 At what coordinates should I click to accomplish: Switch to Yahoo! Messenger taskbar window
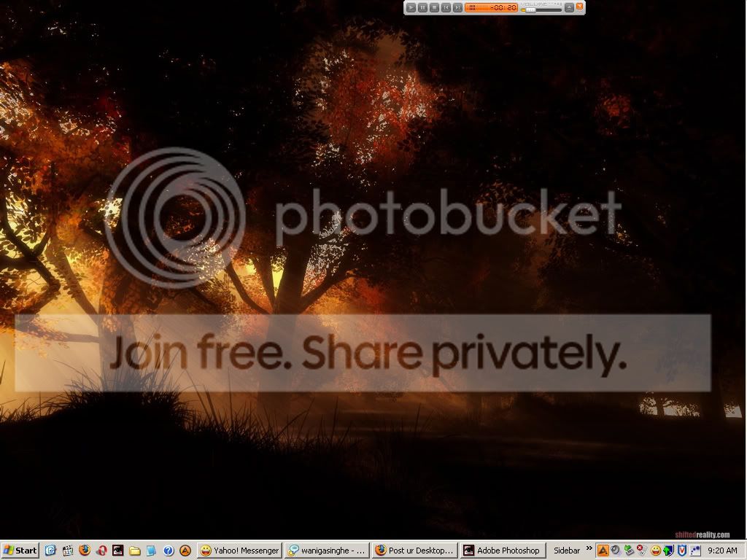pos(239,551)
